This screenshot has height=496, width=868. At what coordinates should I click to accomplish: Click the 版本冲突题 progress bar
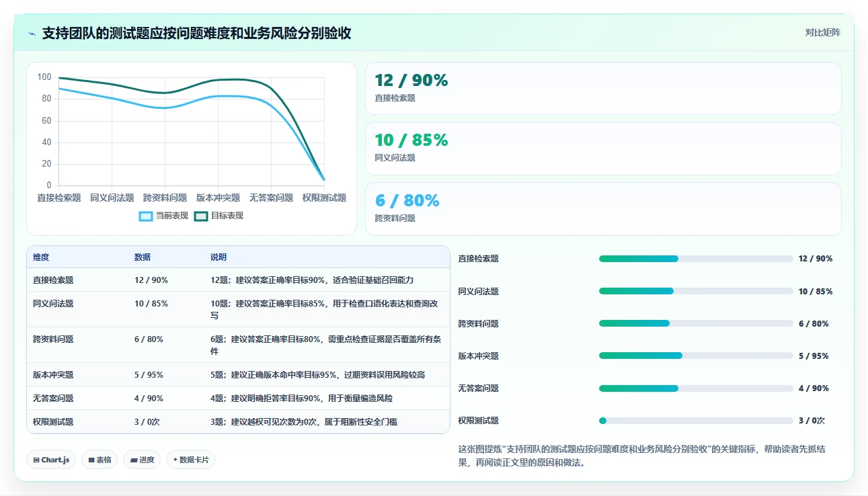pyautogui.click(x=696, y=356)
